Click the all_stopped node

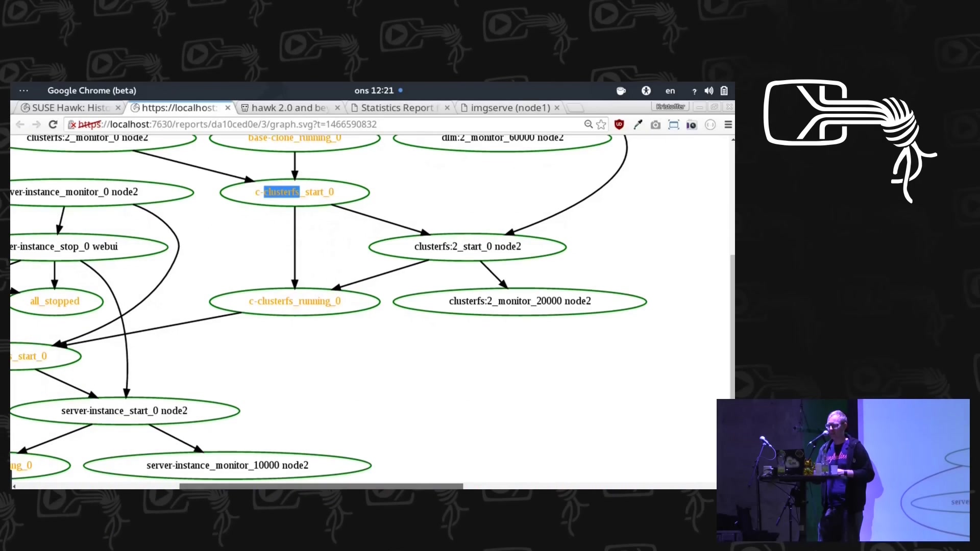click(55, 302)
